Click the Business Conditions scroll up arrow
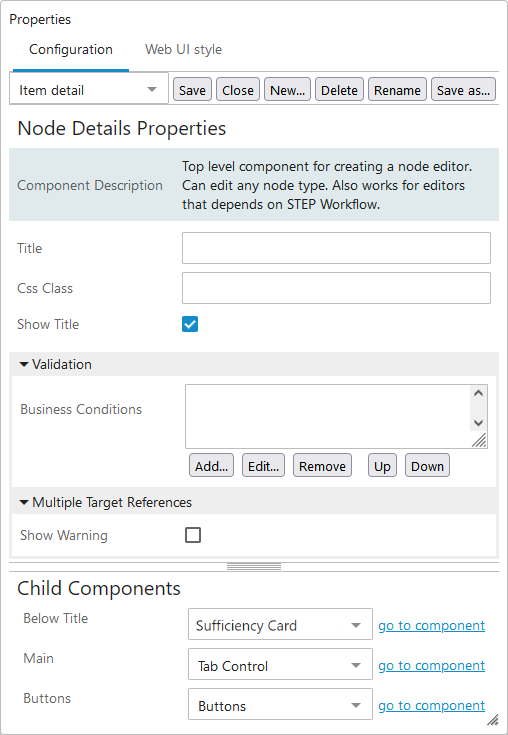Viewport: 508px width, 735px height. 478,393
